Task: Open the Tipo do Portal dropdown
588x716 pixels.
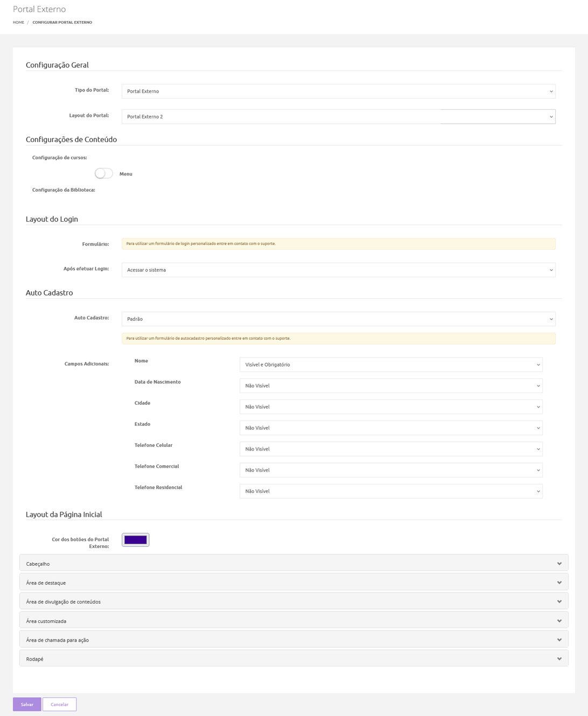Action: (x=338, y=91)
